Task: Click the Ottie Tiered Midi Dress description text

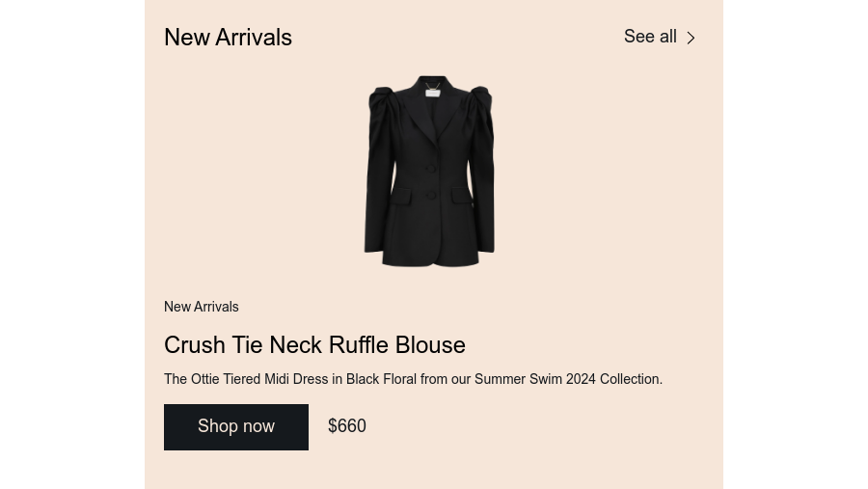Action: [413, 379]
